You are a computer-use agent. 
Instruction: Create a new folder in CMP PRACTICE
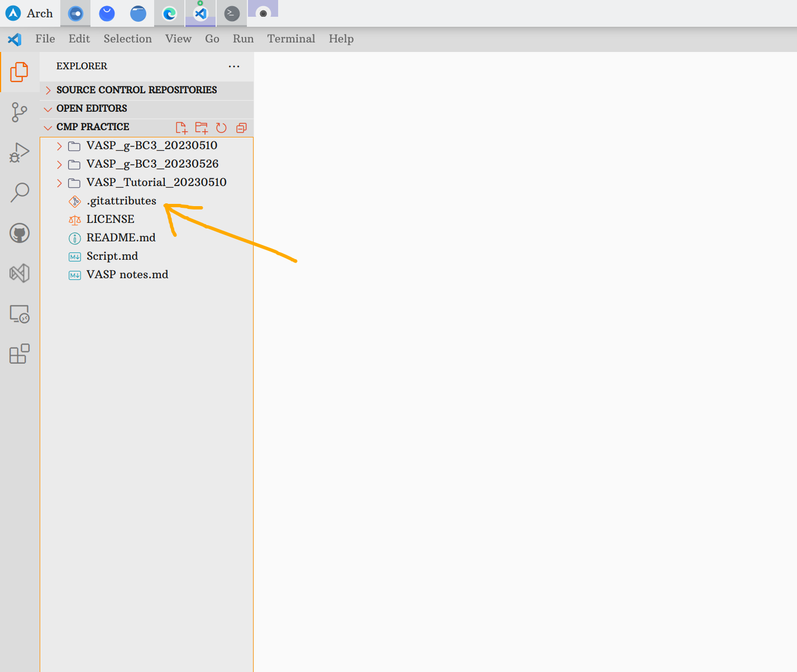(201, 127)
